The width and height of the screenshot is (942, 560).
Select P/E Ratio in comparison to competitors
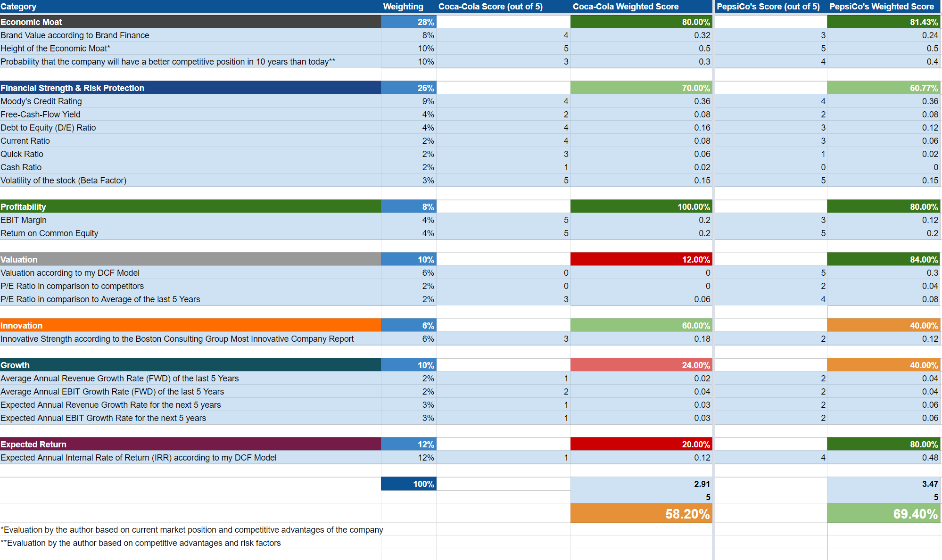click(190, 286)
